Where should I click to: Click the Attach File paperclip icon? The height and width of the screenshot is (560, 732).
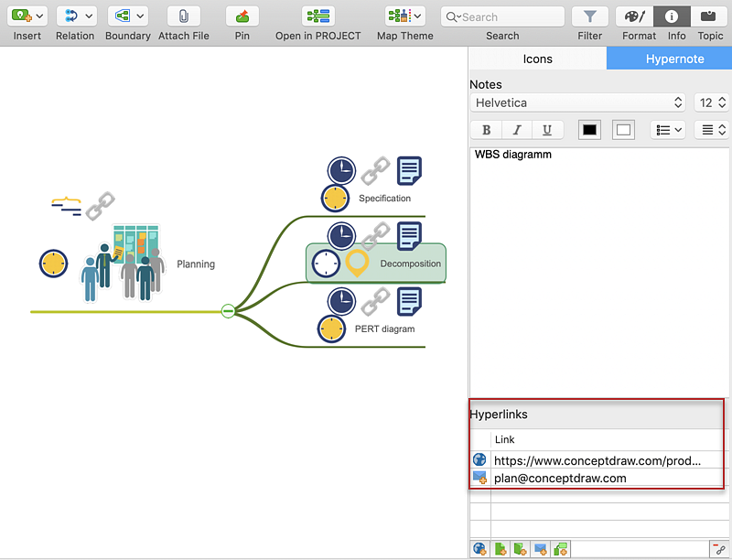pyautogui.click(x=183, y=16)
